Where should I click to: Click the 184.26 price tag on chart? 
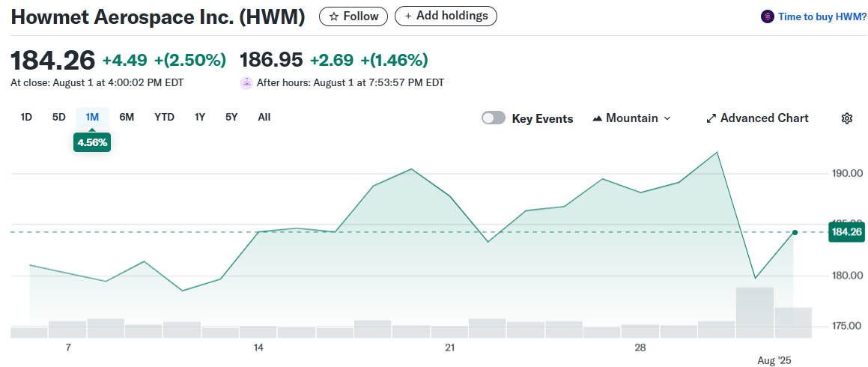[846, 232]
